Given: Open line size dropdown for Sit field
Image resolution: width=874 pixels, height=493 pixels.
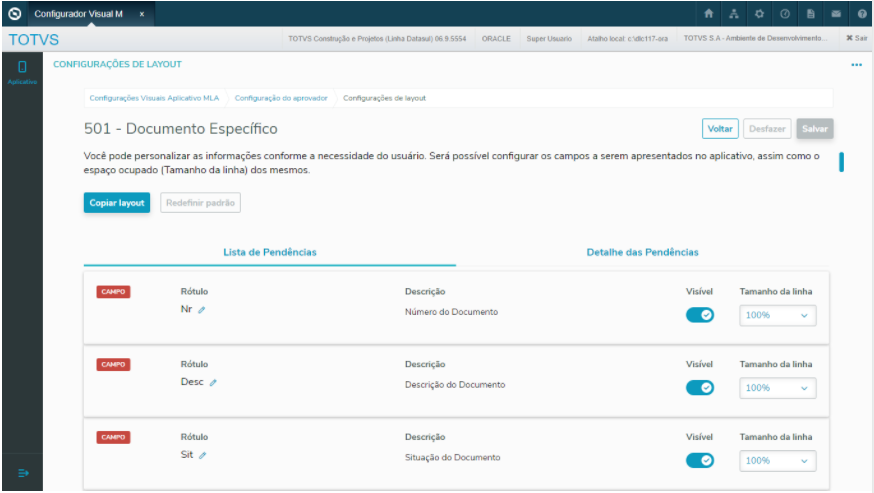Looking at the screenshot, I should coord(778,461).
